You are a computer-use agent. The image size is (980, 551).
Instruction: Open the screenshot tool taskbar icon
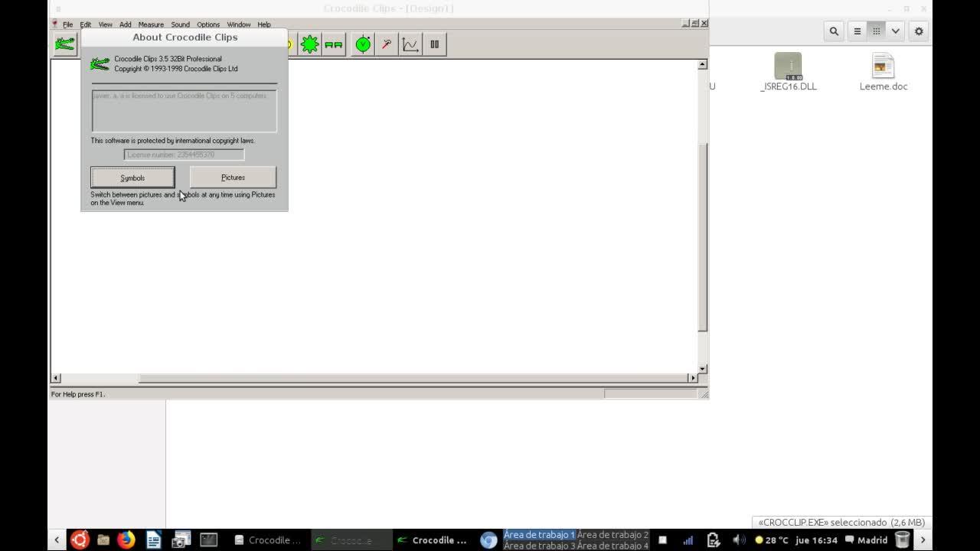coord(181,540)
